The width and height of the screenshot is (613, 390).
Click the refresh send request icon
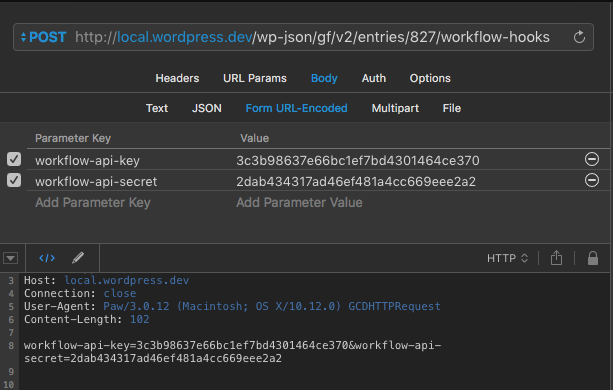[579, 37]
